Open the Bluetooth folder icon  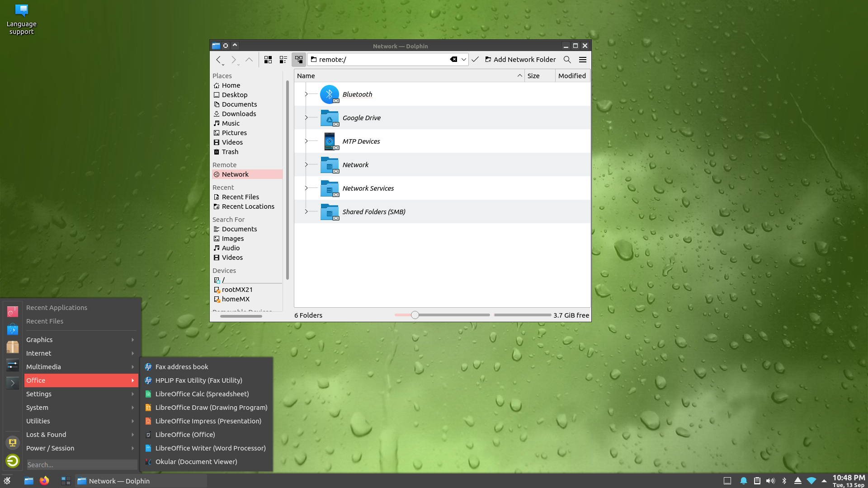[330, 94]
